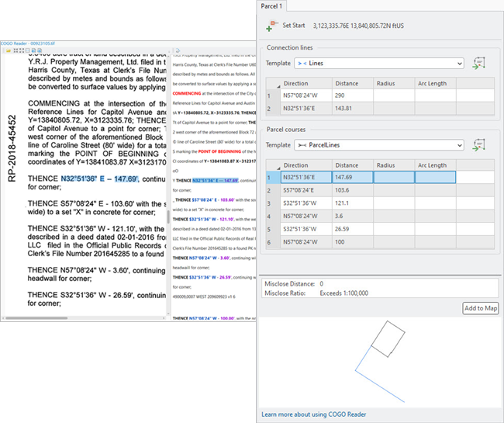Click the COGO Reader - 00923105.tif window title
504x423 pixels.
click(28, 43)
